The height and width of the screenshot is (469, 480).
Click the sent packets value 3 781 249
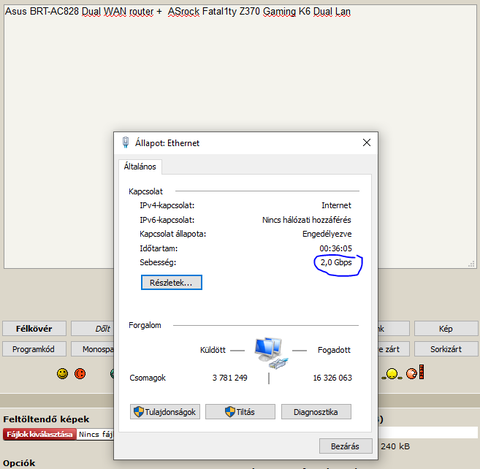(x=230, y=378)
